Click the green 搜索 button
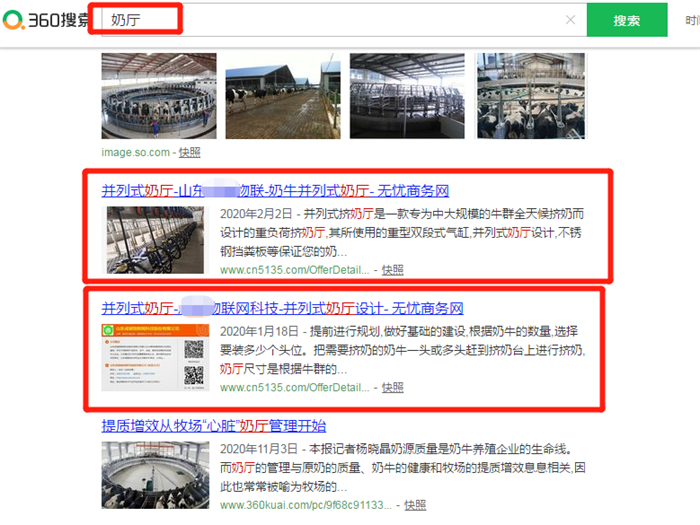700x525 pixels. (627, 20)
